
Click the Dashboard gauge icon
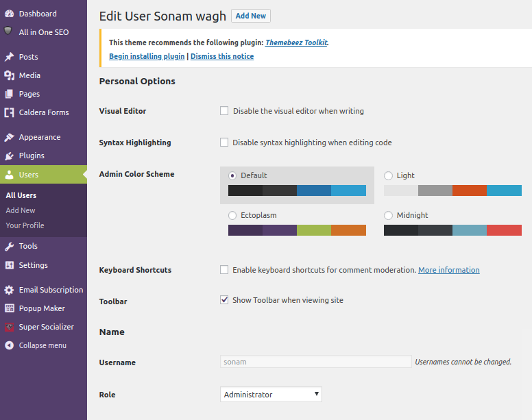tap(9, 14)
